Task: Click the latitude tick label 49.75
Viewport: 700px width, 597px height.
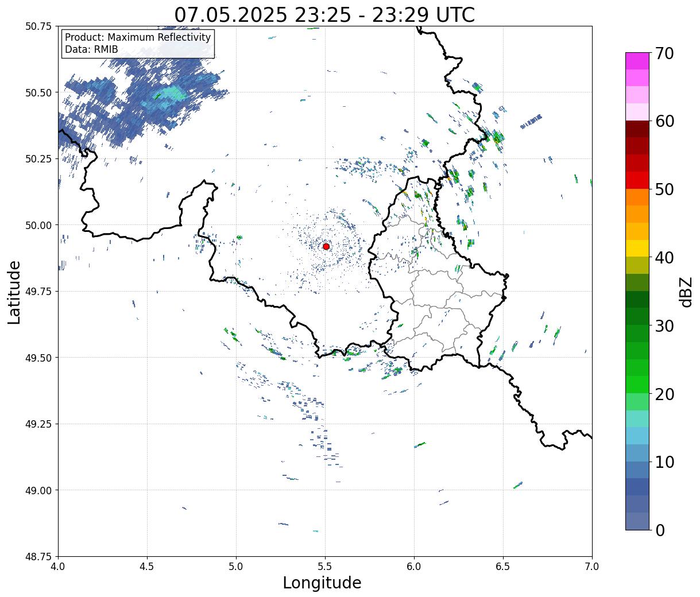Action: (38, 292)
